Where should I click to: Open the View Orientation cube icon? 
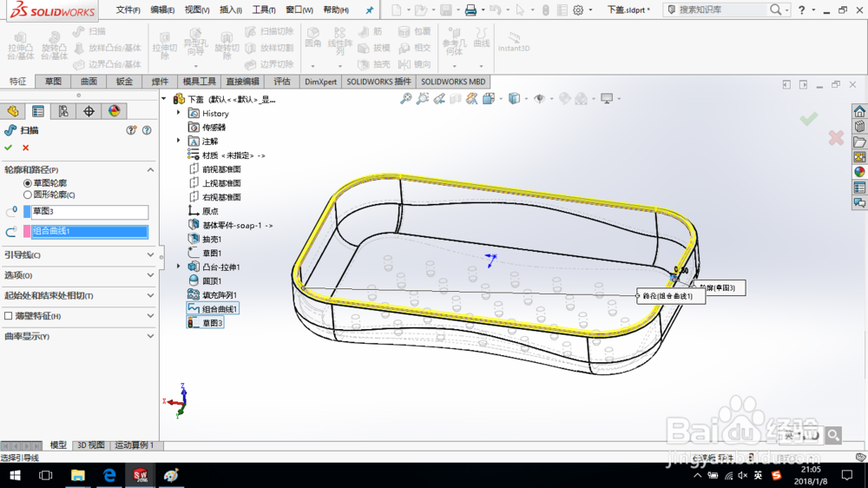[x=488, y=99]
